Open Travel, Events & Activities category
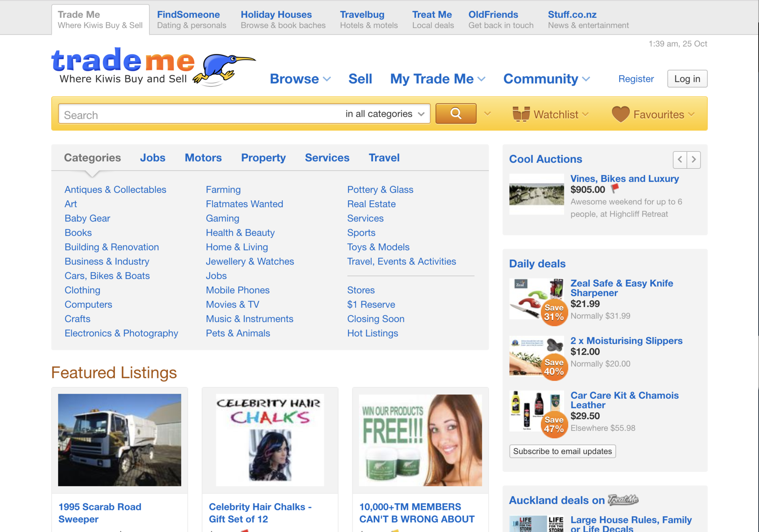Screen dimensions: 759x532 click(x=402, y=262)
